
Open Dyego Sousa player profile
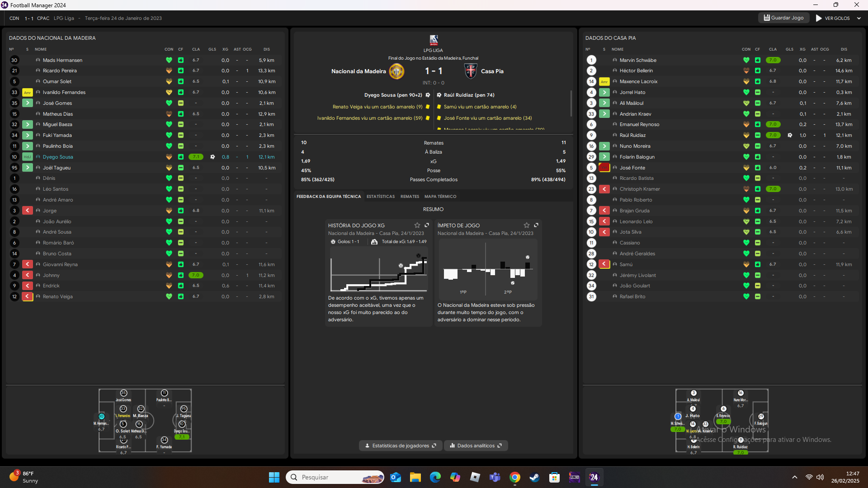tap(58, 157)
